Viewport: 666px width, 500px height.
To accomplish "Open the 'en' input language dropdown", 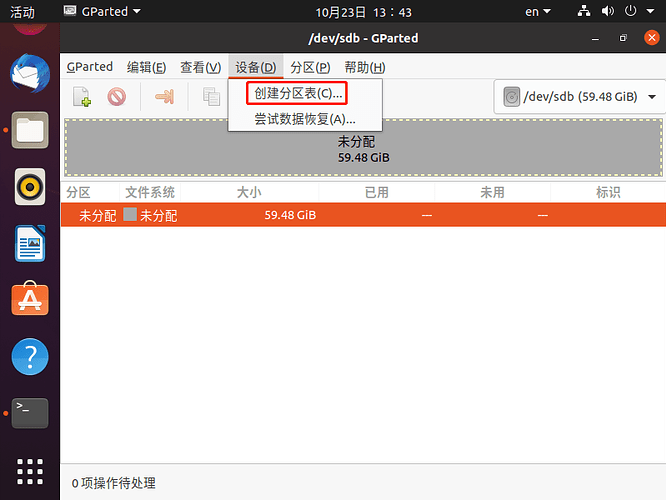I will [x=538, y=12].
